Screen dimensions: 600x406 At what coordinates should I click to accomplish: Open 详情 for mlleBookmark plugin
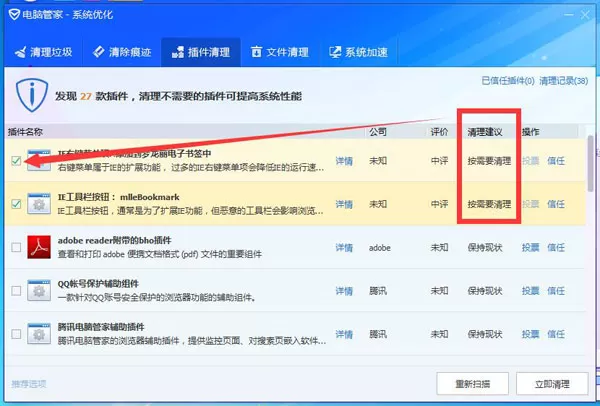[344, 204]
